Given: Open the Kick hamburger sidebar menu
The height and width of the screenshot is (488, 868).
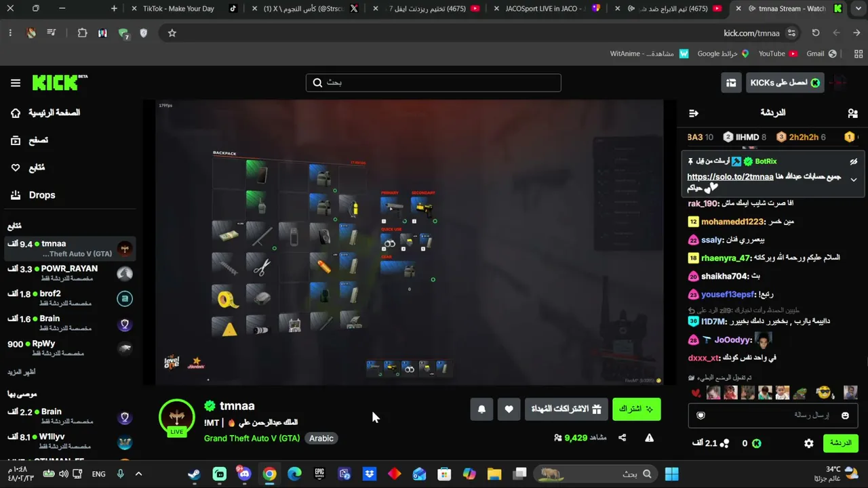Looking at the screenshot, I should tap(16, 83).
